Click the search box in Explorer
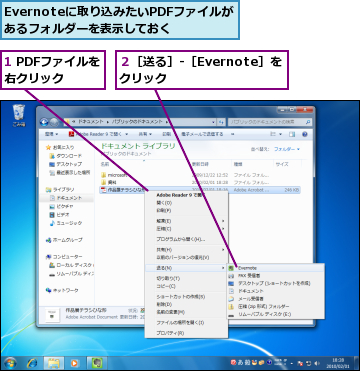The height and width of the screenshot is (371, 360). tap(270, 122)
